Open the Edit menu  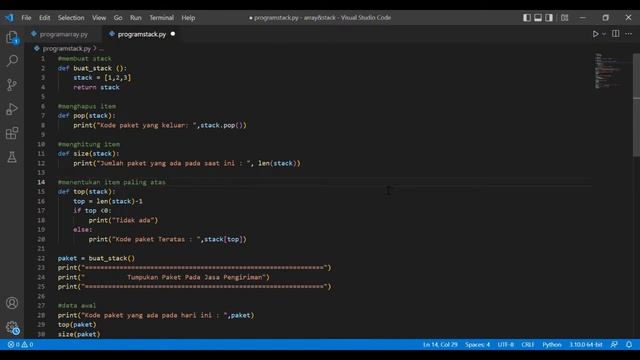coord(44,18)
